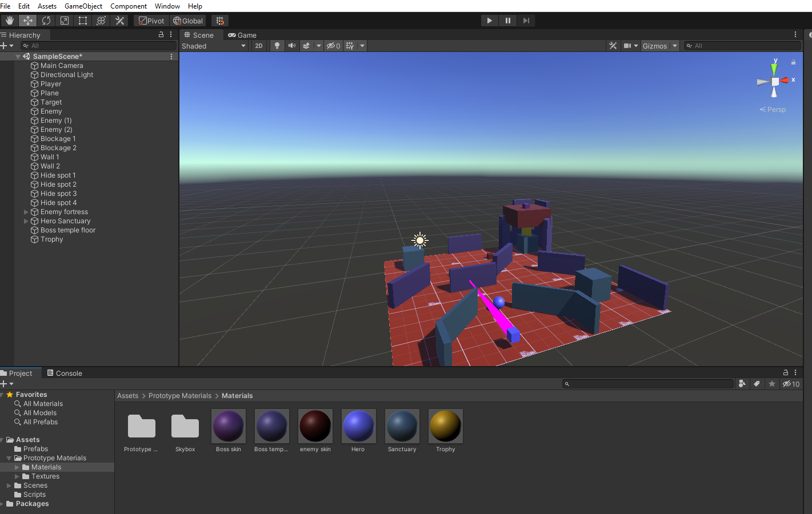Viewport: 812px width, 514px height.
Task: Expand Hero Sanctuary in Hierarchy
Action: coord(26,221)
